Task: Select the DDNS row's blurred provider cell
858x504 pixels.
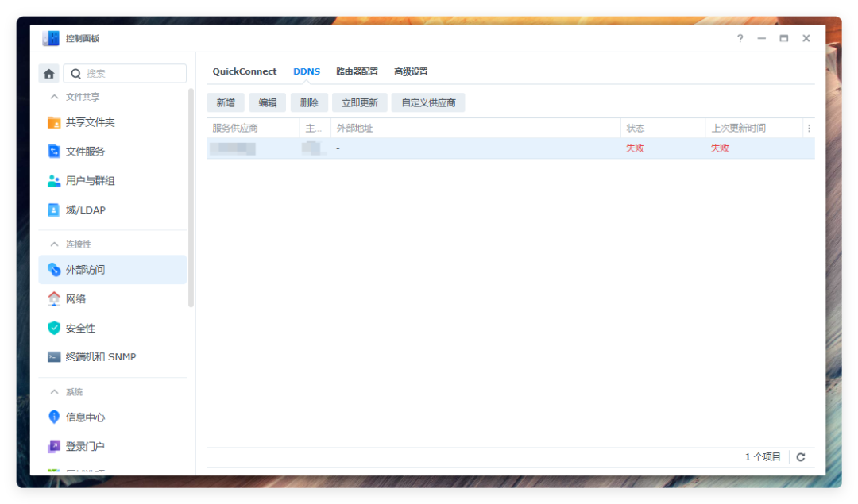Action: click(x=233, y=148)
